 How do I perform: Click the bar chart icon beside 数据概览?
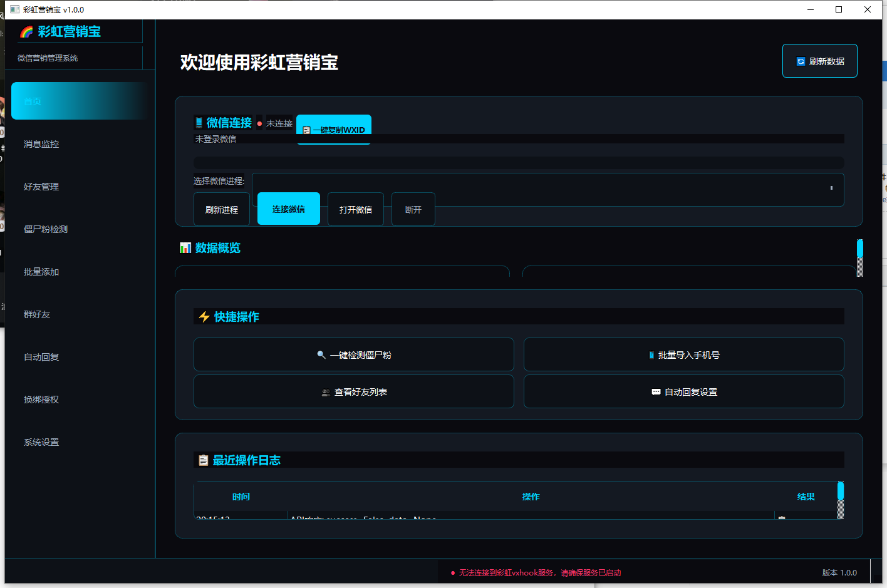click(x=185, y=248)
